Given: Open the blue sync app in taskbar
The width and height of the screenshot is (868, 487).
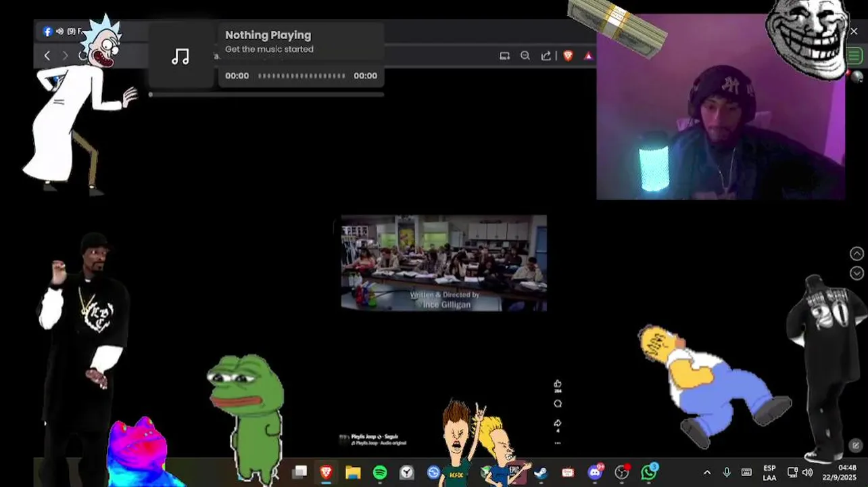Looking at the screenshot, I should (433, 472).
